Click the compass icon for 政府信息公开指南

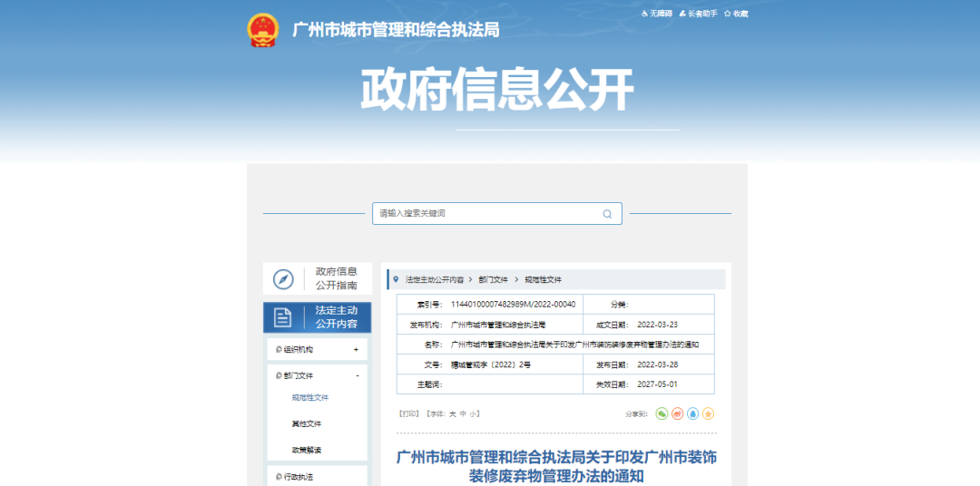[283, 278]
